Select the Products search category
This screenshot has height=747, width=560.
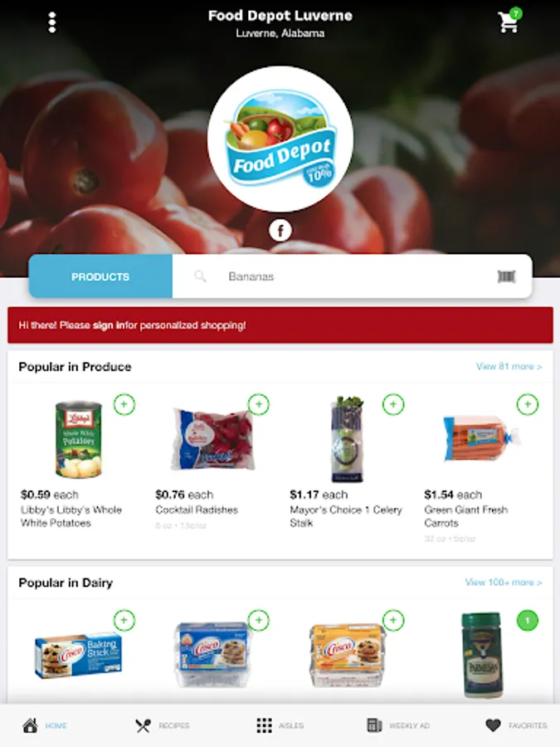(100, 276)
